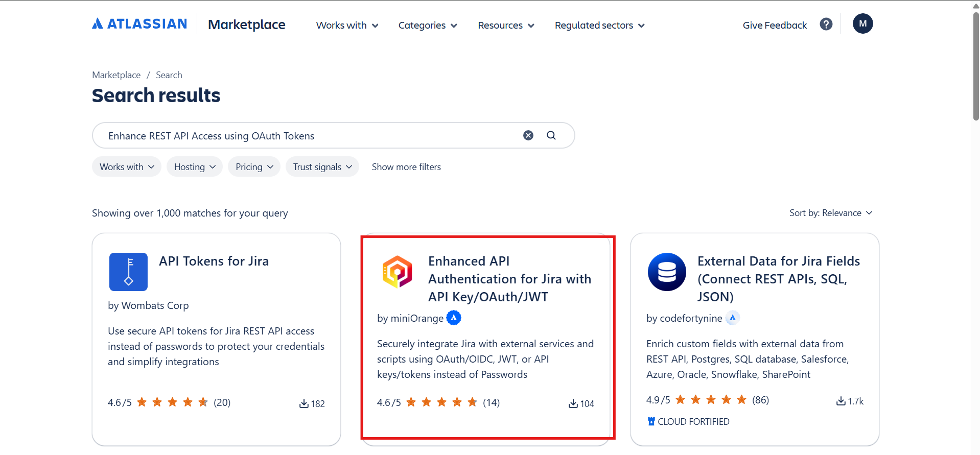Click the 'Securely integrate Jira' description
Image resolution: width=980 pixels, height=455 pixels.
[x=485, y=359]
